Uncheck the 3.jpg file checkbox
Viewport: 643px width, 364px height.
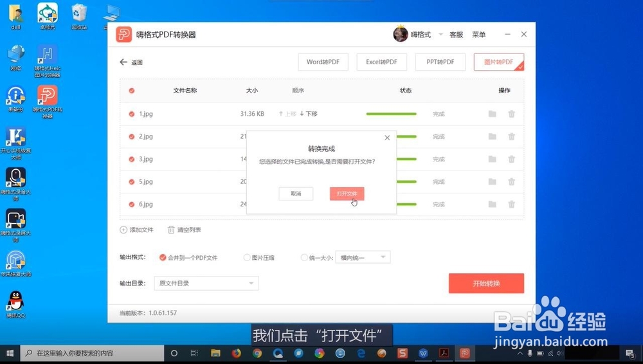[x=132, y=159]
